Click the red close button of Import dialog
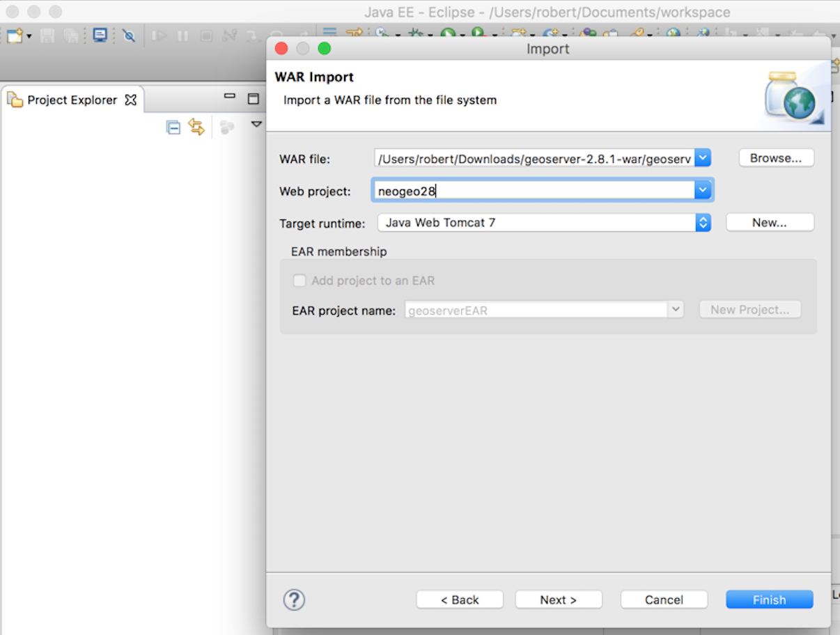This screenshot has height=635, width=840. click(x=281, y=49)
